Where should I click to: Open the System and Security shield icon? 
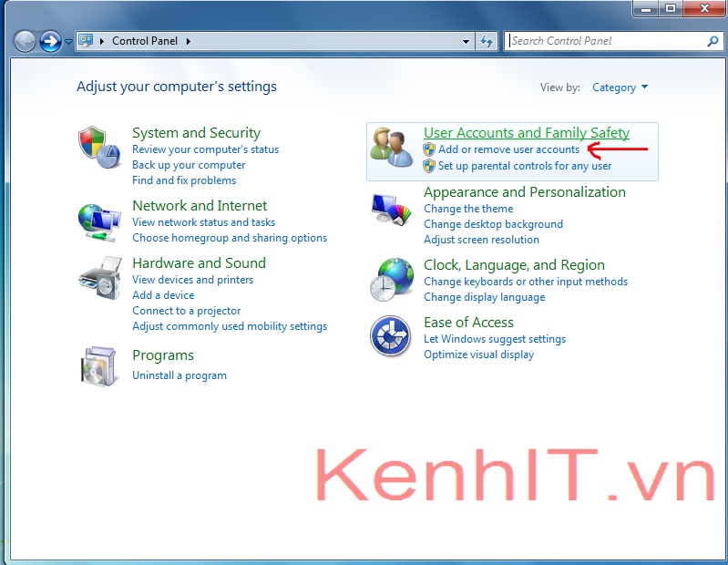(x=99, y=147)
